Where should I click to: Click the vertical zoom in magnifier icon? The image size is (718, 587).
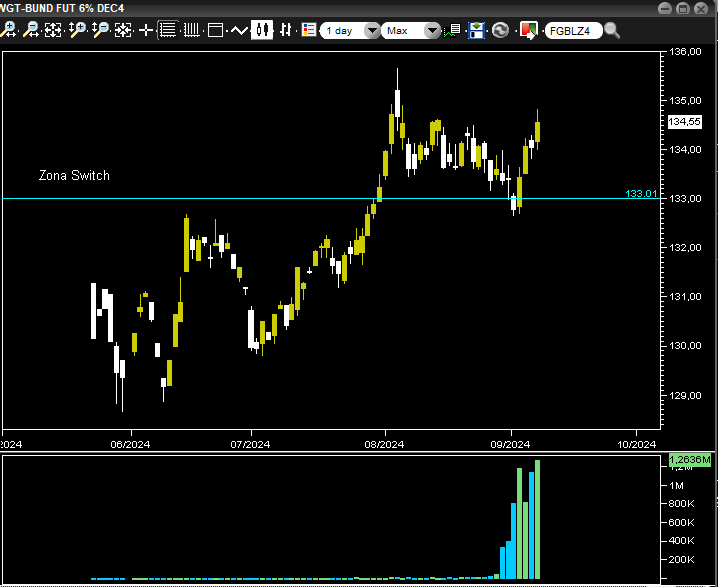[77, 30]
